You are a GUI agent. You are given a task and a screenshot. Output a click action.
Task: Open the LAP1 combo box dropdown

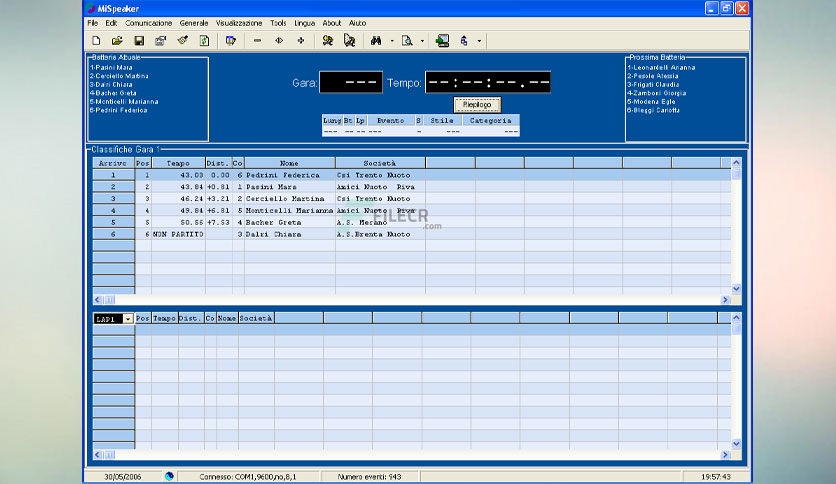pos(128,319)
